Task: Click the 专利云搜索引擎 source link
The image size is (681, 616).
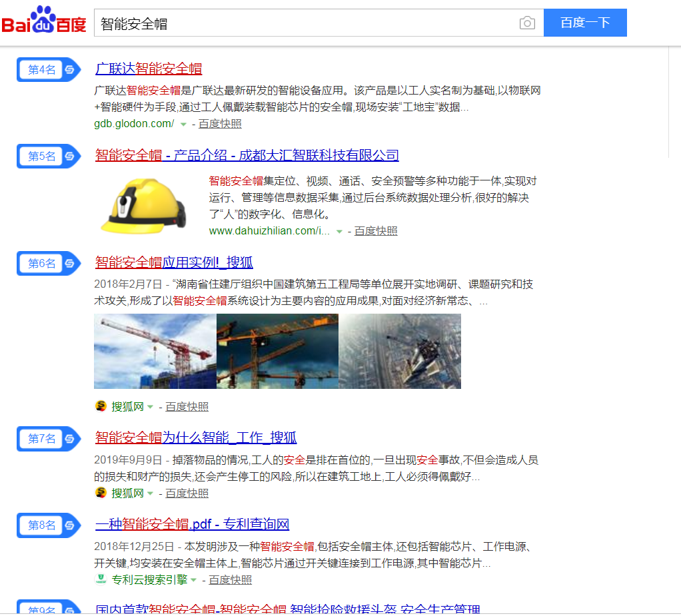Action: pyautogui.click(x=149, y=580)
